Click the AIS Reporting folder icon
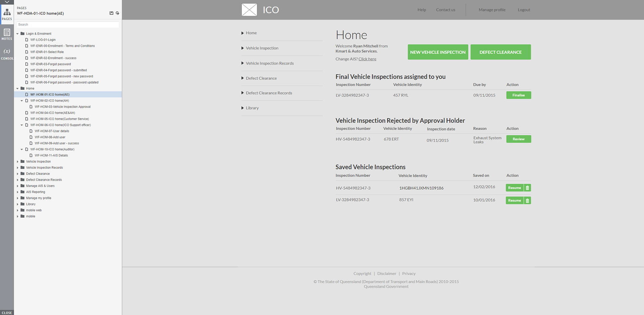644x315 pixels. pyautogui.click(x=22, y=192)
